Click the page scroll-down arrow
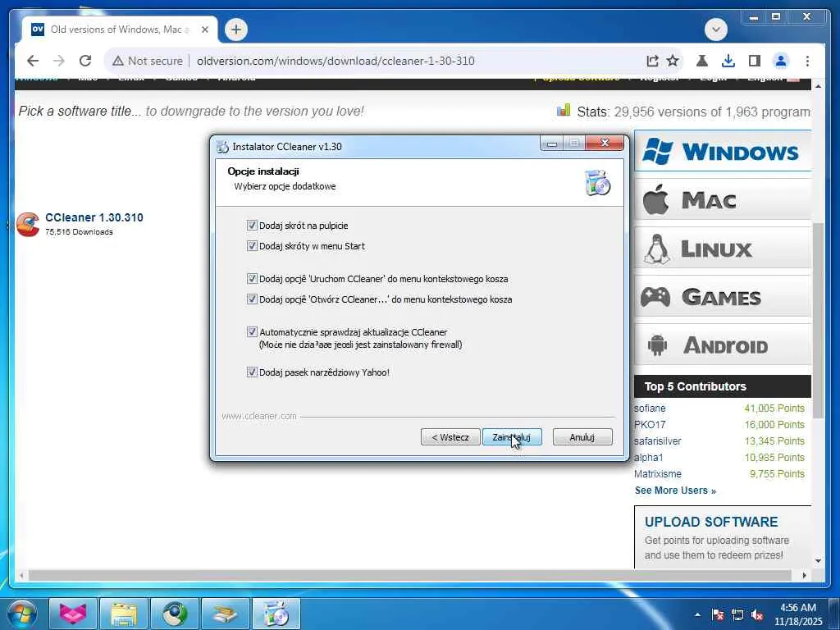 click(818, 561)
